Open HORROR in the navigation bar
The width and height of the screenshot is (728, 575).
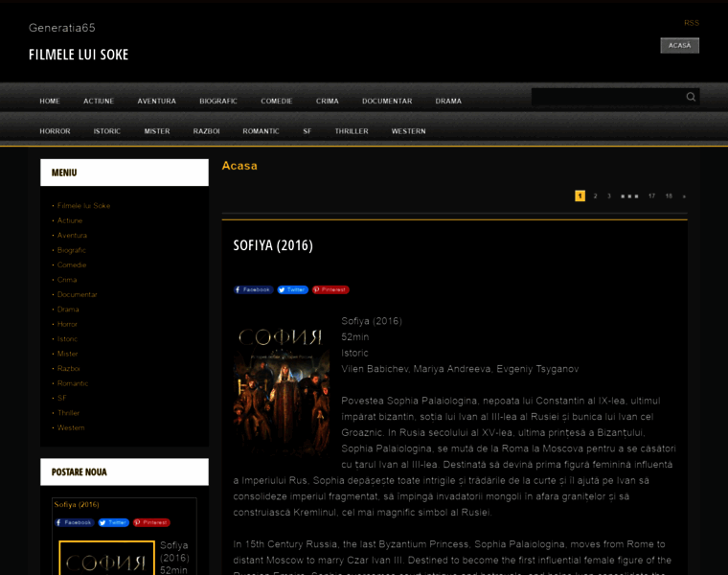click(x=55, y=131)
